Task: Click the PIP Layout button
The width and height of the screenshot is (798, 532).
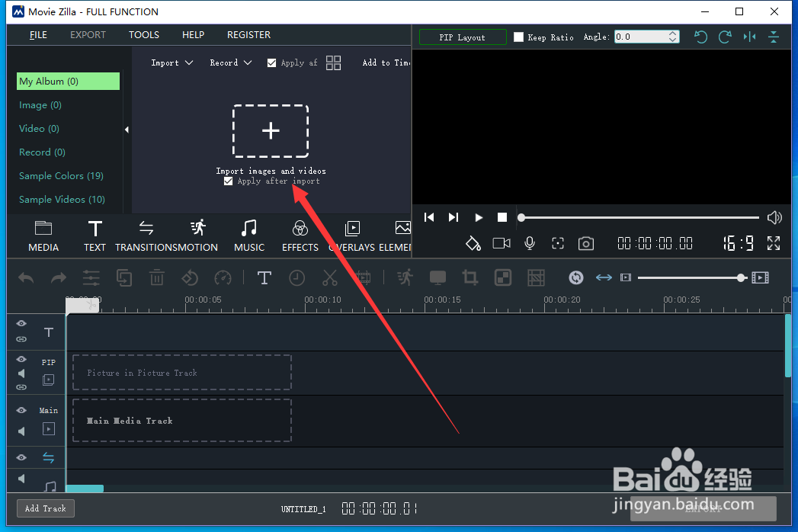Action: click(x=463, y=37)
